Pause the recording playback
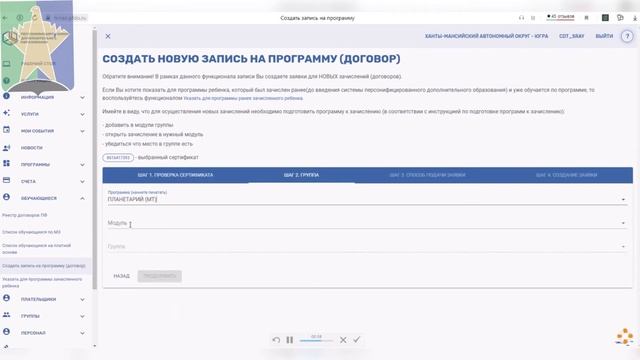The width and height of the screenshot is (640, 360). (x=289, y=340)
